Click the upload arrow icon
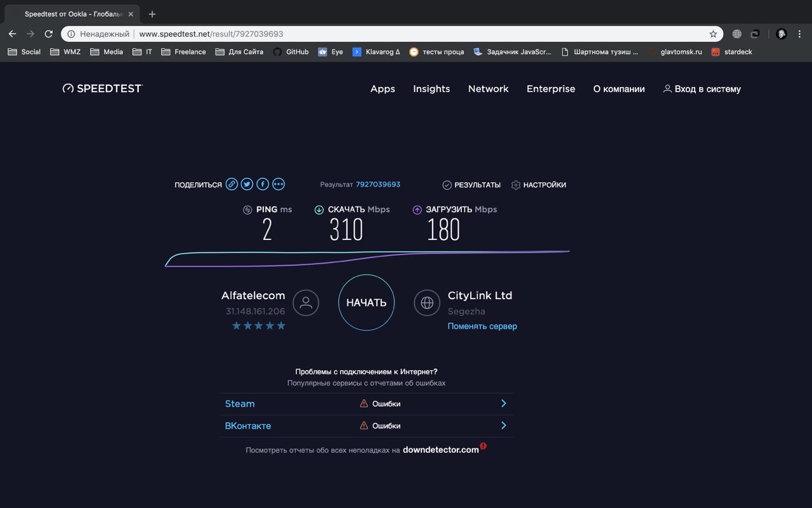The width and height of the screenshot is (812, 508). [x=417, y=210]
